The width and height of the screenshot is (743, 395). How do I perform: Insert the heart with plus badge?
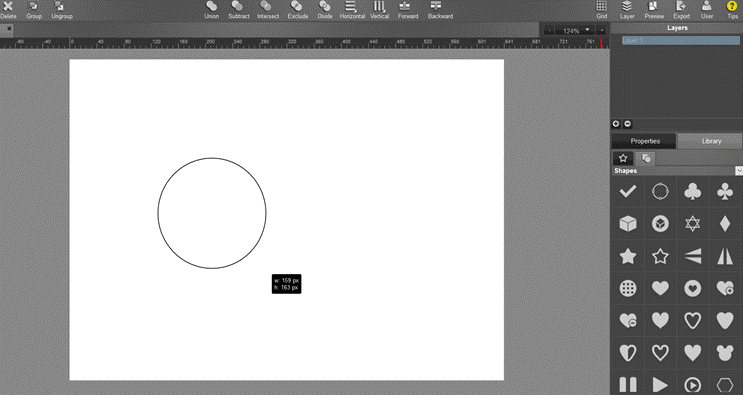[x=725, y=288]
